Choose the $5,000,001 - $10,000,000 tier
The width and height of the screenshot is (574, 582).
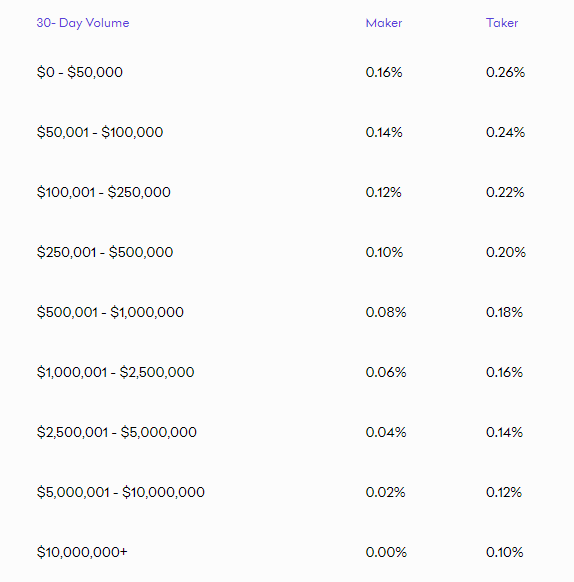click(x=120, y=493)
